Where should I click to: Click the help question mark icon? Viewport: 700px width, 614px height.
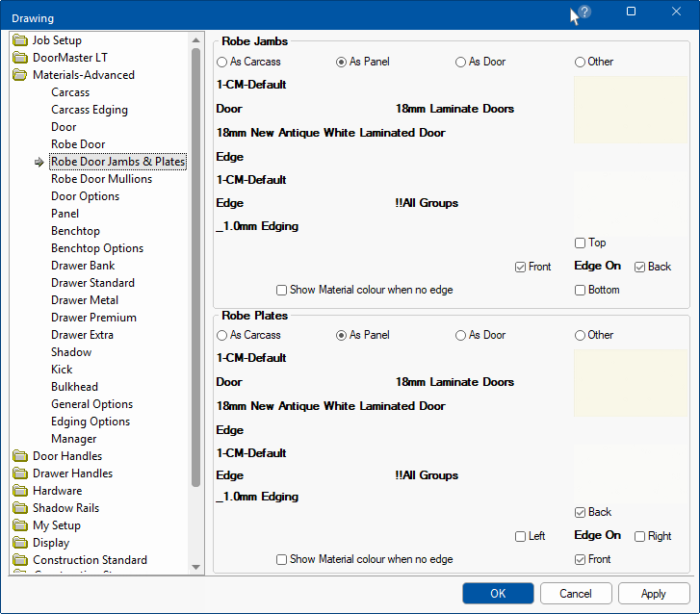point(584,13)
